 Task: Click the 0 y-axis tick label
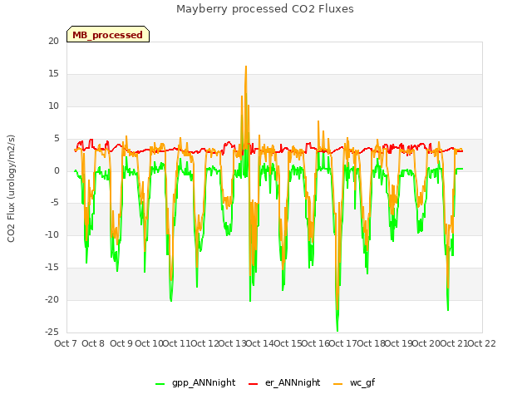[x=57, y=171]
